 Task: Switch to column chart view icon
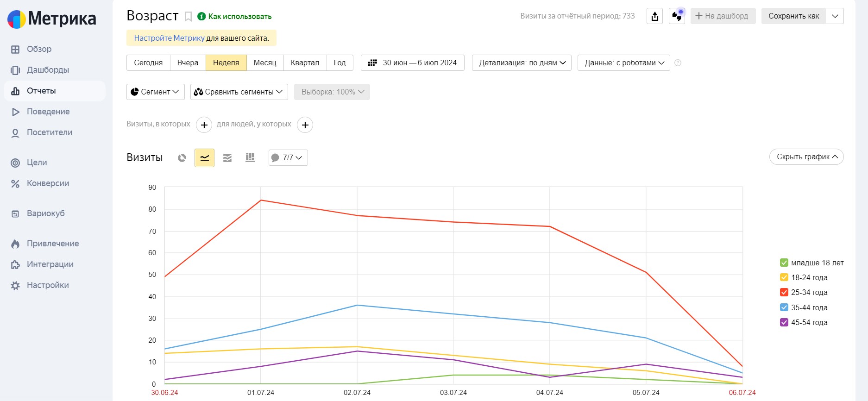point(250,158)
